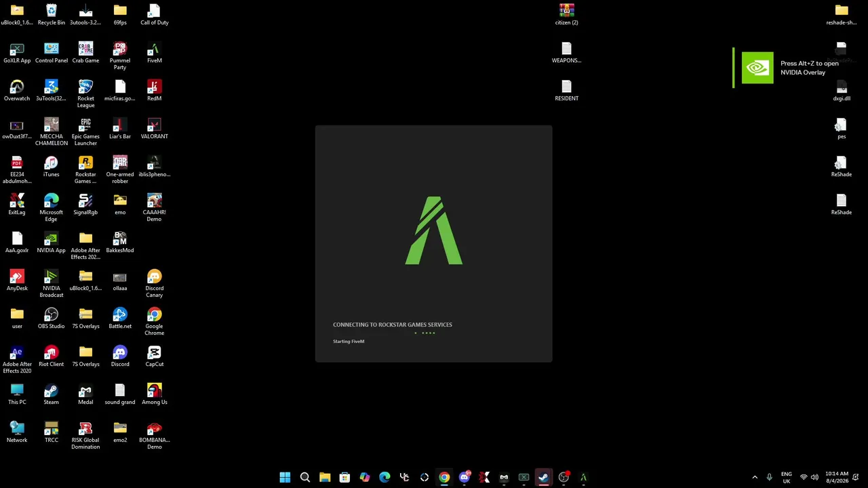868x488 pixels.
Task: Select the Call of Duty desktop icon
Action: coord(155,14)
